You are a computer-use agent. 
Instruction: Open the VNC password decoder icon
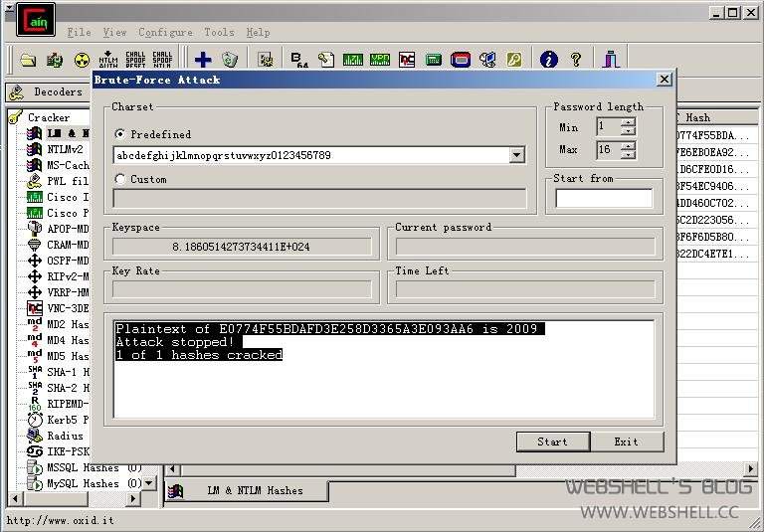(x=407, y=60)
